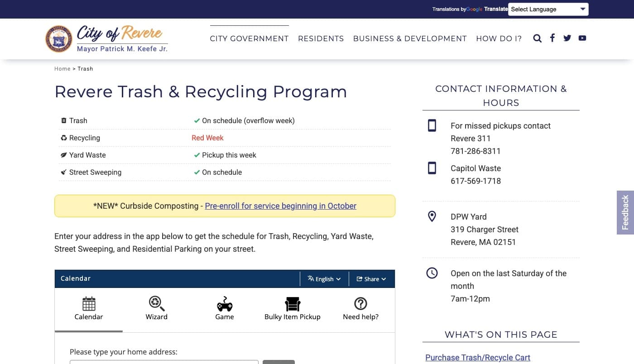Click the Pre-enroll for composting service link
Viewport: 634px width, 364px height.
[x=280, y=206]
